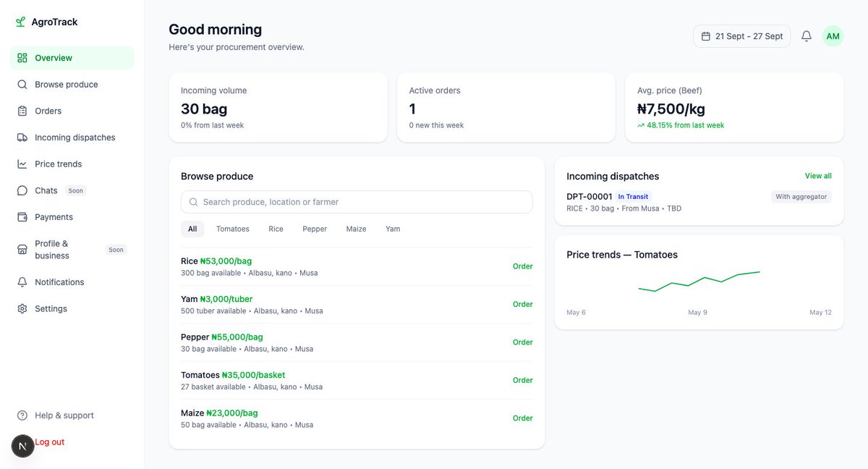Click the AgroTrack sprout logo icon
The height and width of the screenshot is (469, 868).
point(21,22)
